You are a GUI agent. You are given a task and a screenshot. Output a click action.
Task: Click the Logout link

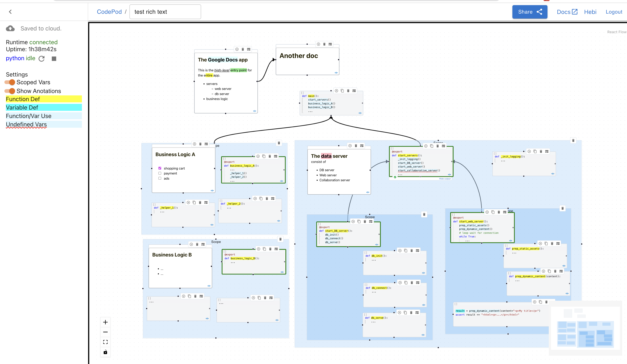(x=614, y=12)
